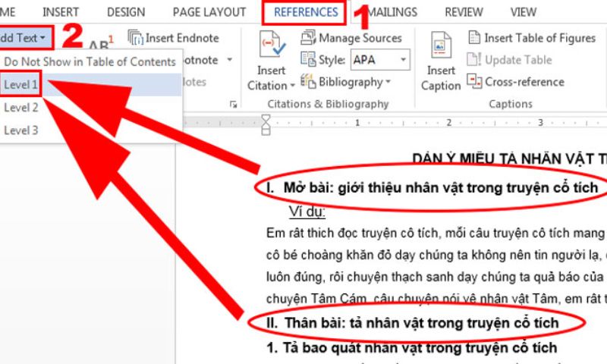Viewport: 607px width, 364px height.
Task: Click line starting 'cô bé choàng khăn đỏ'
Action: tap(437, 256)
